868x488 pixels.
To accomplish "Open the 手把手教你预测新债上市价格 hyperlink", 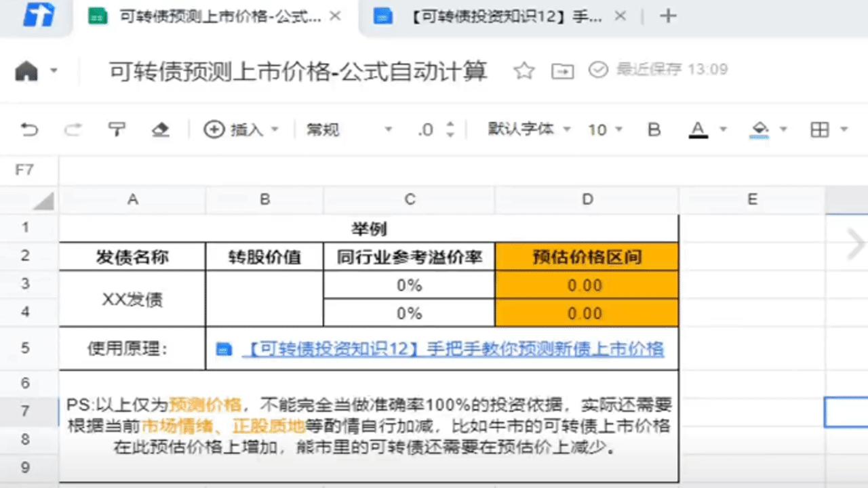I will 454,349.
